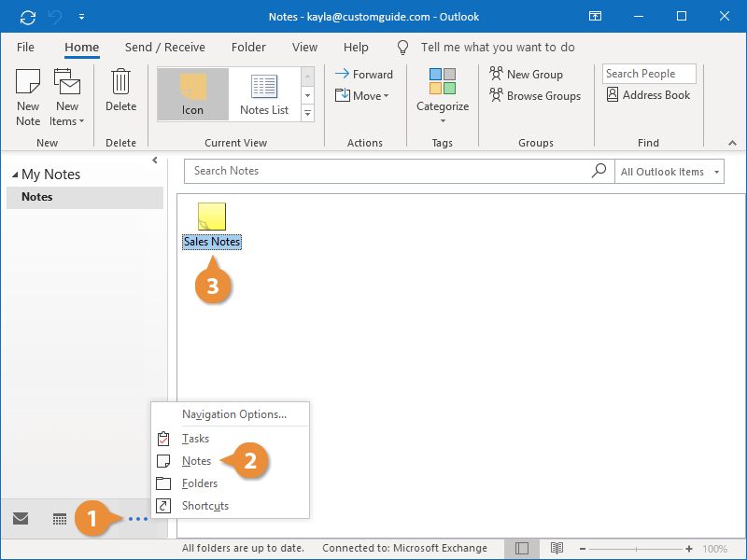This screenshot has width=747, height=560.
Task: Choose Tasks from the navigation menu
Action: point(230,439)
